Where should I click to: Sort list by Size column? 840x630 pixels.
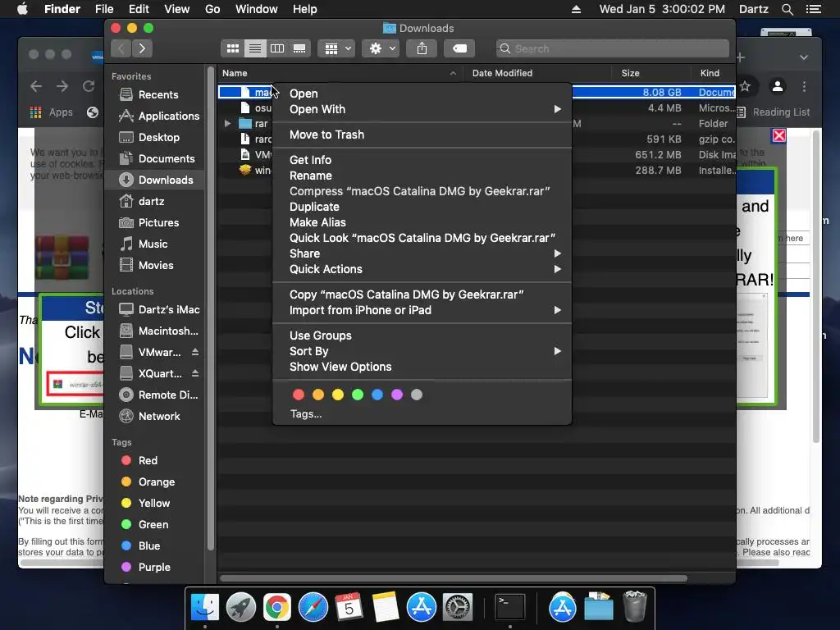click(651, 73)
